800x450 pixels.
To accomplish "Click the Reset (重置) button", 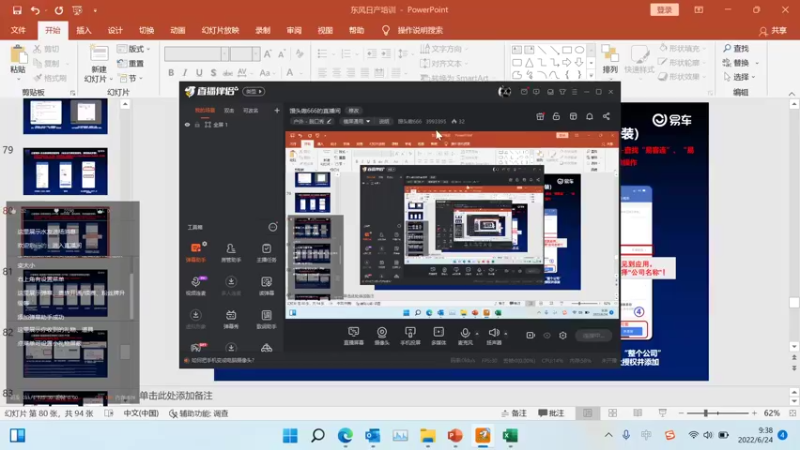I will (131, 63).
